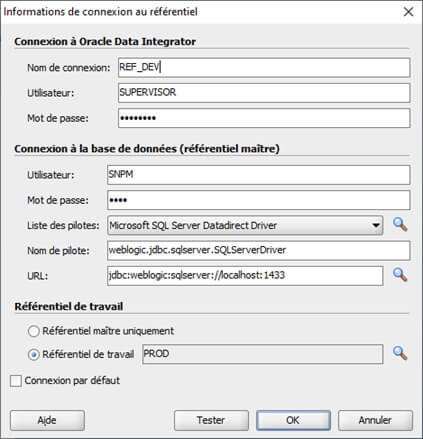Viewport: 423px width, 439px height.
Task: Click the URL field with jdbc:weblogic address
Action: 245,276
